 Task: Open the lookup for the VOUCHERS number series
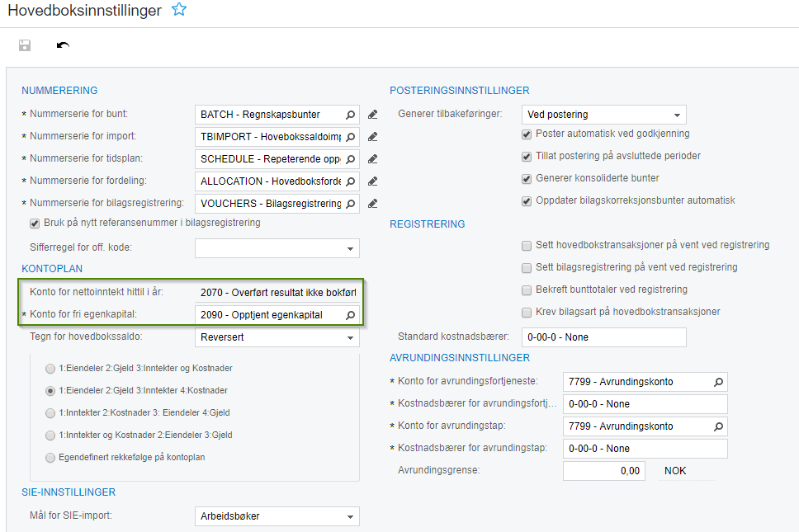(x=350, y=204)
